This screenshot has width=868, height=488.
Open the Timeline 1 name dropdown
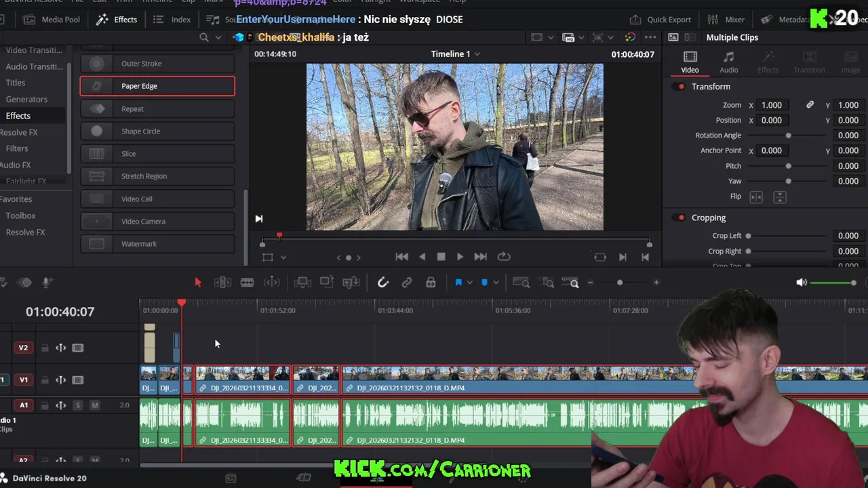[x=477, y=54]
